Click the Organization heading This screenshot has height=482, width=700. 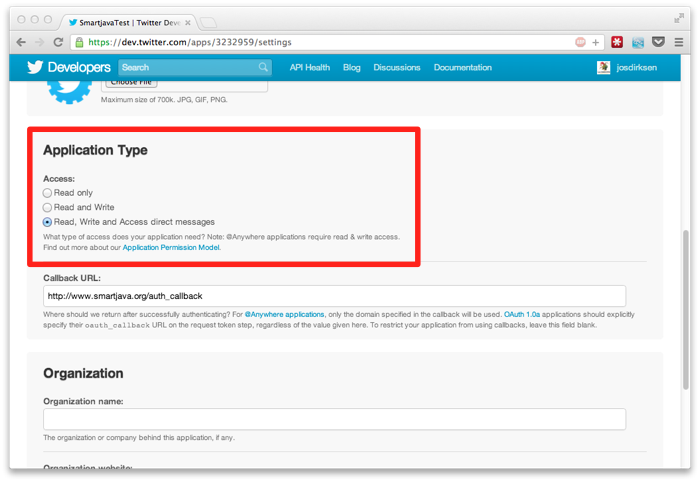pyautogui.click(x=83, y=373)
